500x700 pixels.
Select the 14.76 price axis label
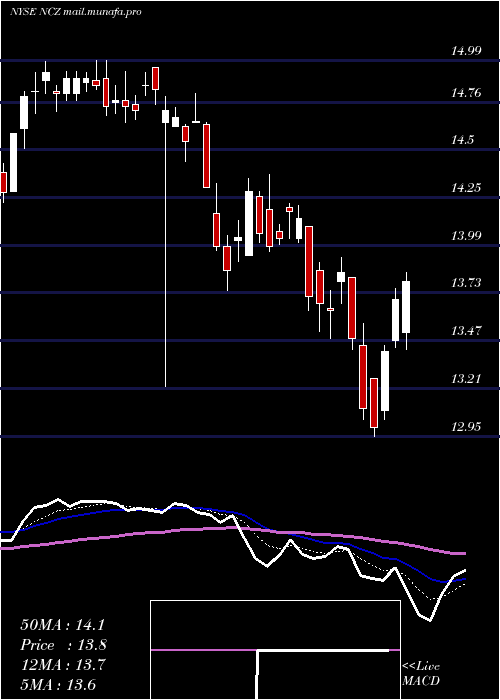tap(466, 93)
